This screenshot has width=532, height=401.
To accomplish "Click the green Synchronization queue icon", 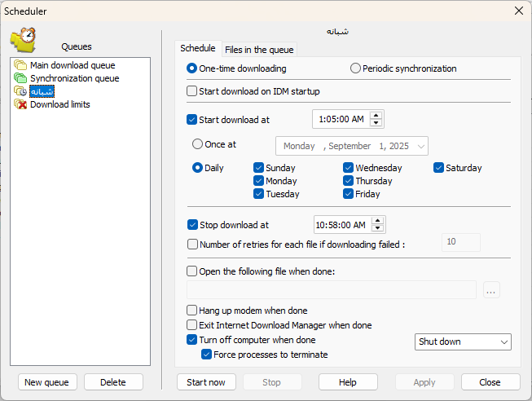I will pyautogui.click(x=20, y=78).
